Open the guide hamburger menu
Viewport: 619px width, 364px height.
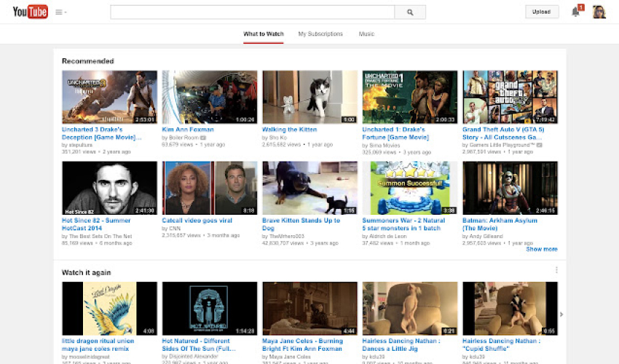click(x=60, y=12)
